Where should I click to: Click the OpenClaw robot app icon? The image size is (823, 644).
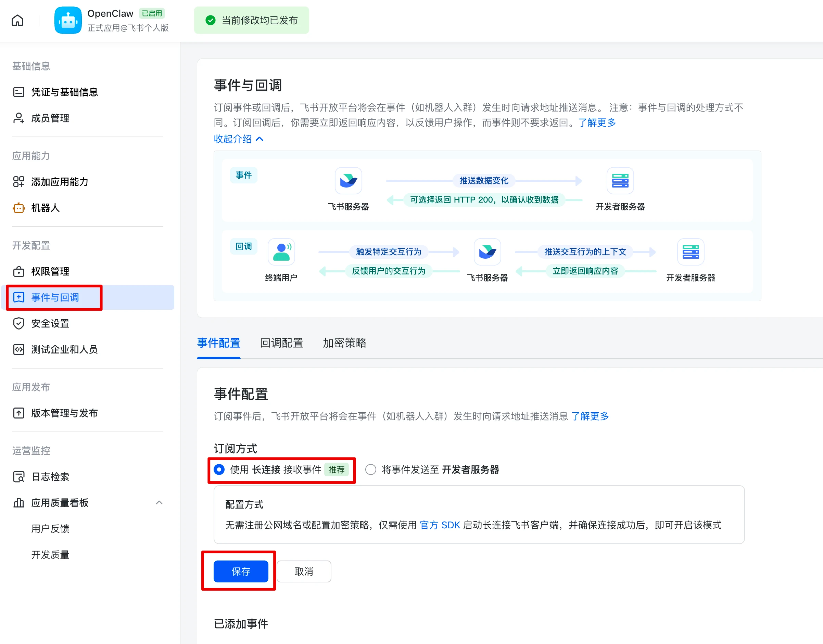tap(68, 21)
